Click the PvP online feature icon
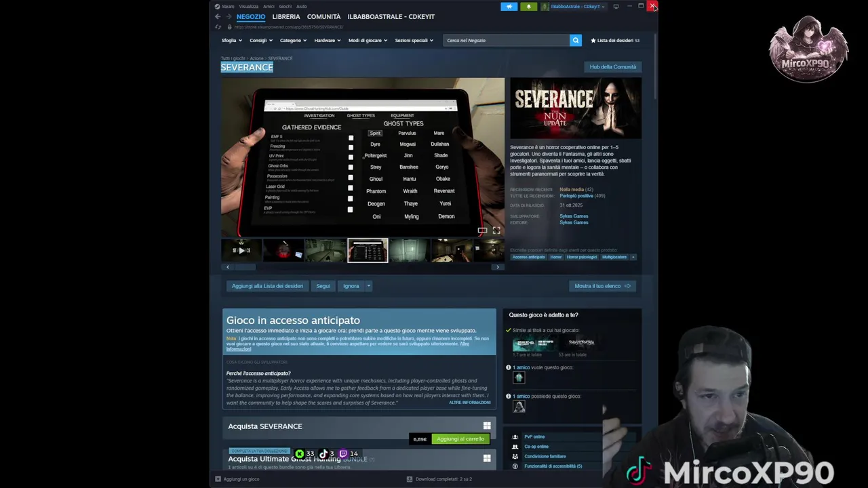 515,437
